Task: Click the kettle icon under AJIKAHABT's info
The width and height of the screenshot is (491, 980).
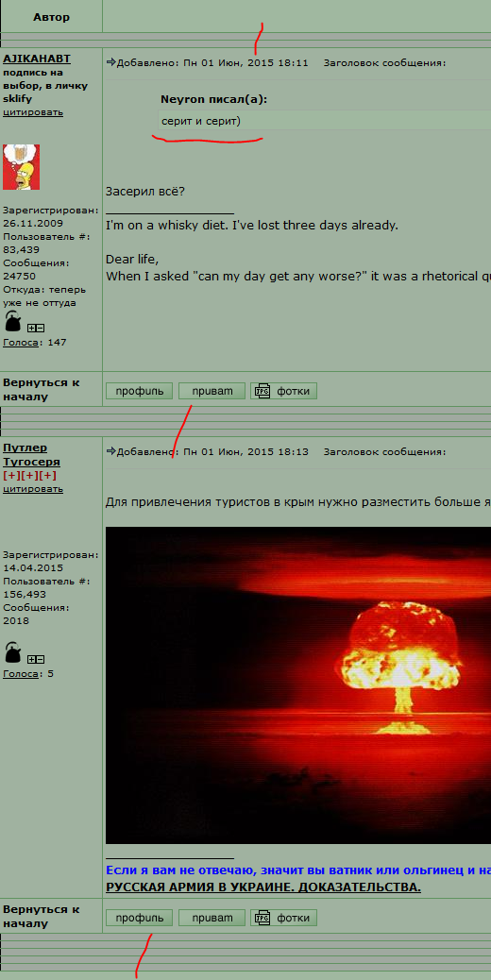Action: (x=13, y=322)
